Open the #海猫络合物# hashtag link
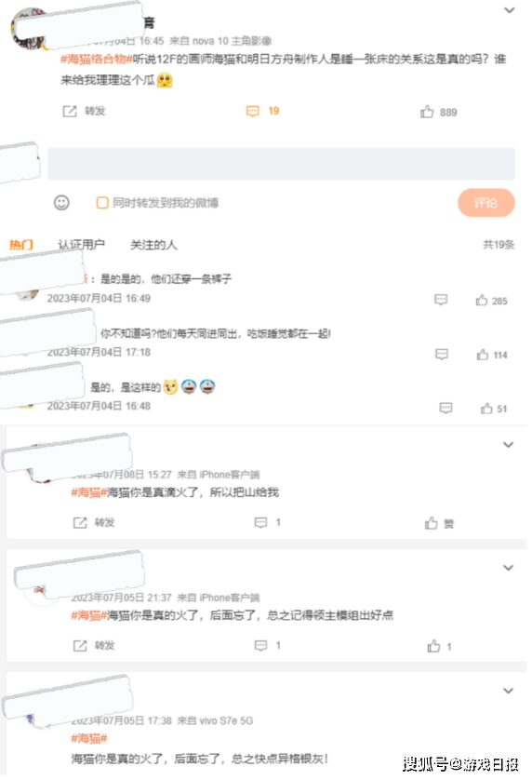 click(97, 60)
